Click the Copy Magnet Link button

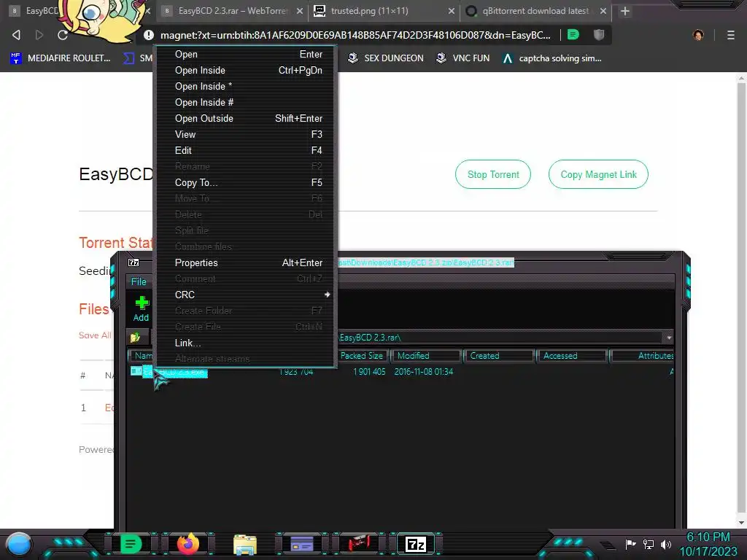click(598, 174)
